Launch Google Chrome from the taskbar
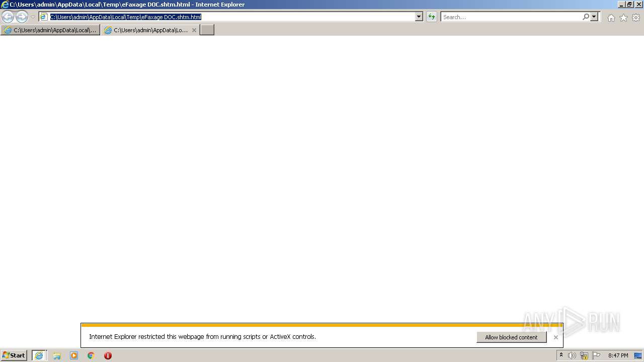The width and height of the screenshot is (644, 362). [x=91, y=355]
